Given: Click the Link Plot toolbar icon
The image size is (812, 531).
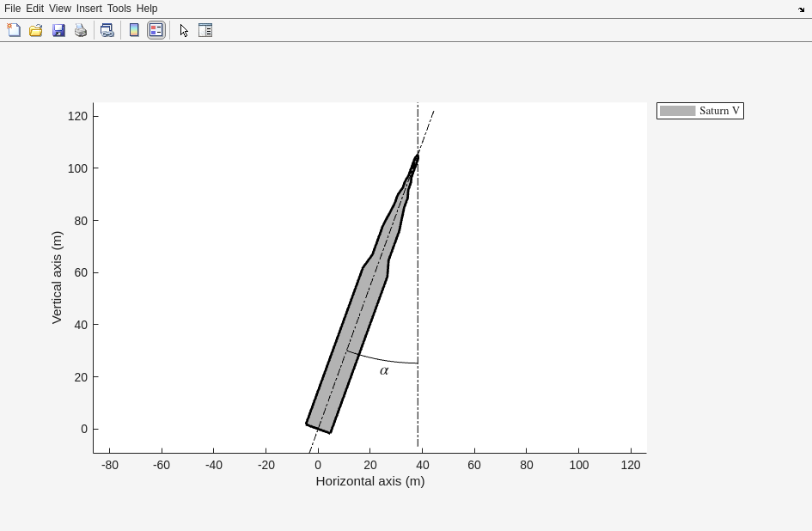Looking at the screenshot, I should click(107, 30).
